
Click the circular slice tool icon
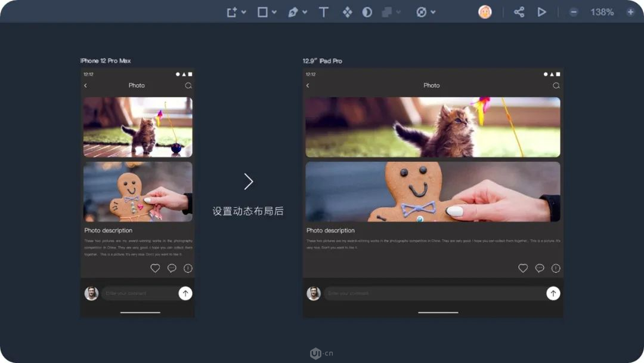pyautogui.click(x=421, y=12)
